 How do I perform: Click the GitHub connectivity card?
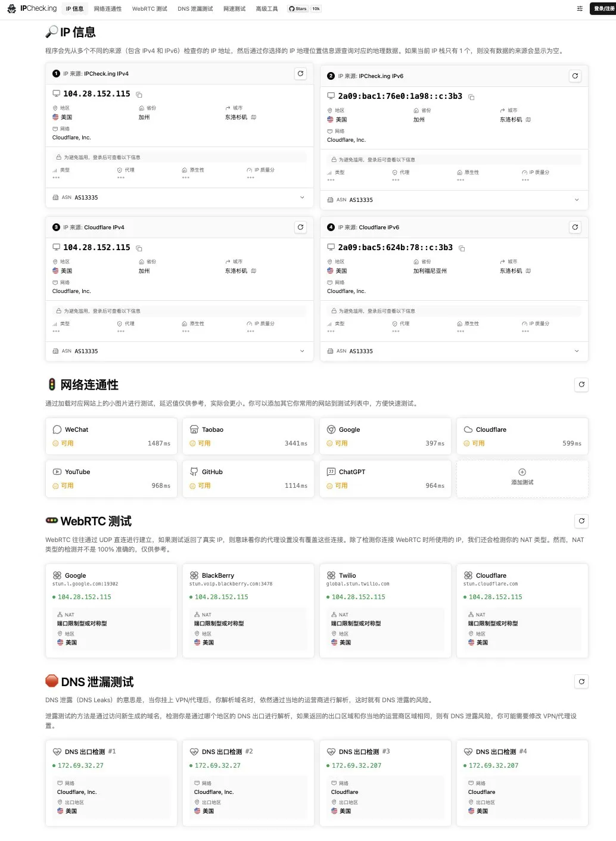point(248,479)
